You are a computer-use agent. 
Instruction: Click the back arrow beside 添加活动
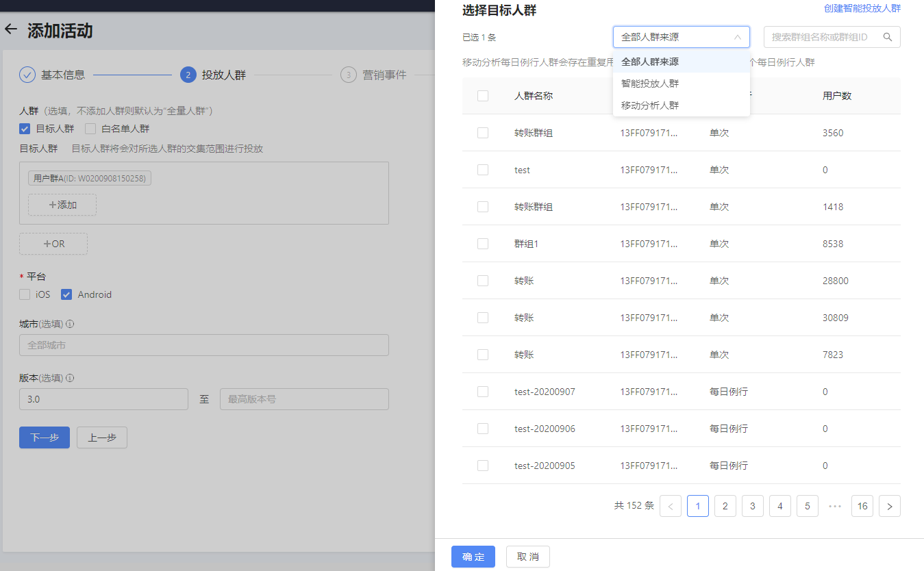pos(10,29)
